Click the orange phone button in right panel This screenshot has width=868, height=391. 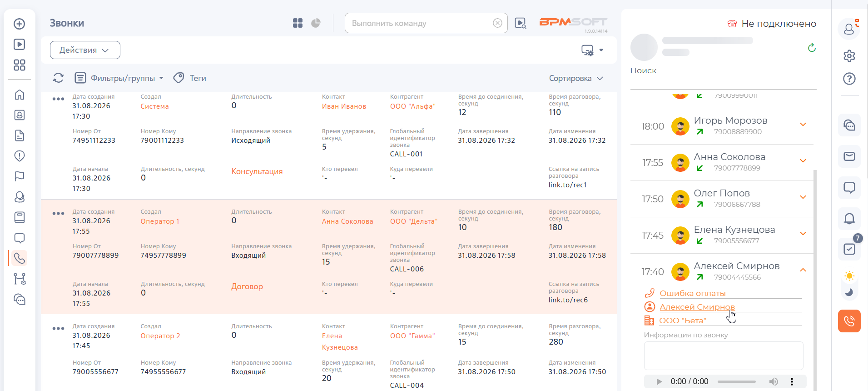click(x=849, y=321)
